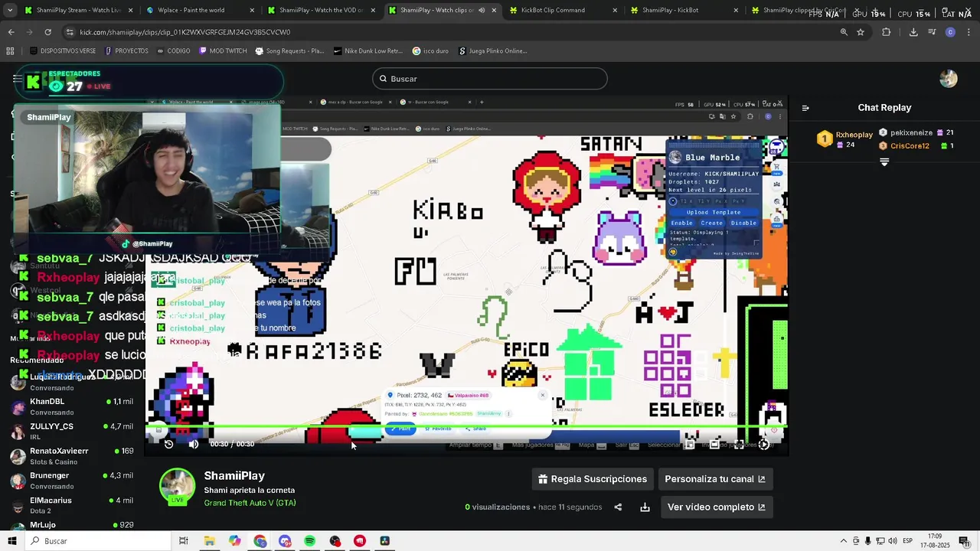This screenshot has height=551, width=980.
Task: Open the user profile avatar menu
Action: coord(949,79)
